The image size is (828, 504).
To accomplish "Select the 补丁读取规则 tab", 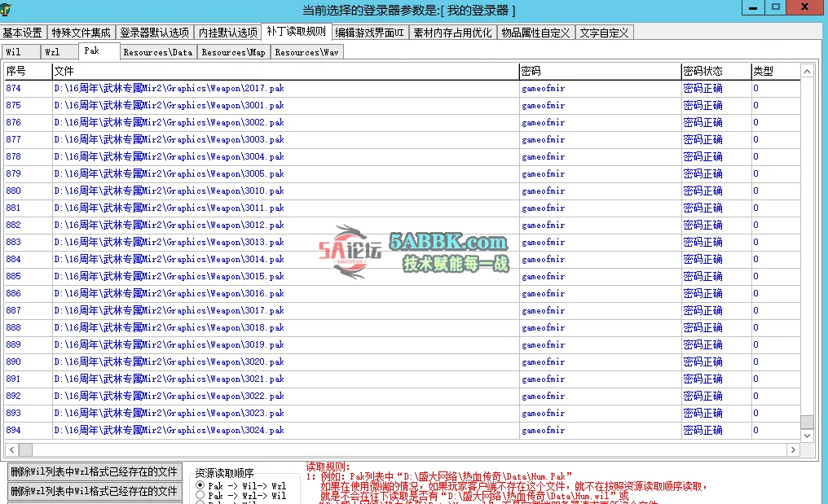I will tap(297, 32).
